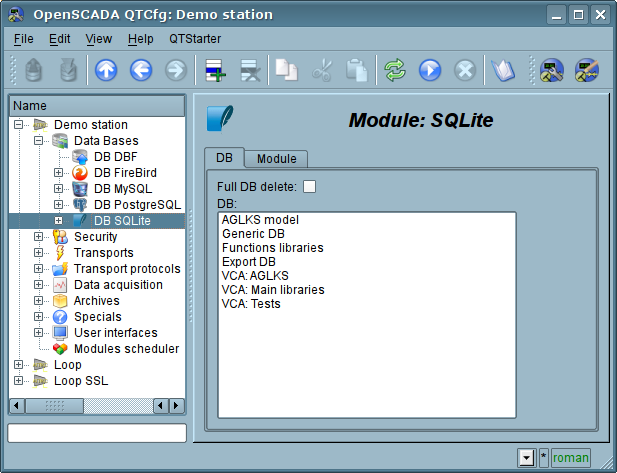This screenshot has height=473, width=617.
Task: Paste the item with the clipboard icon
Action: (357, 70)
